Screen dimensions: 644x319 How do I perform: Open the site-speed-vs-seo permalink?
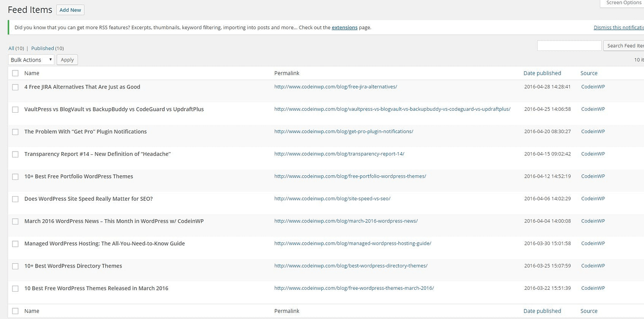pyautogui.click(x=332, y=198)
